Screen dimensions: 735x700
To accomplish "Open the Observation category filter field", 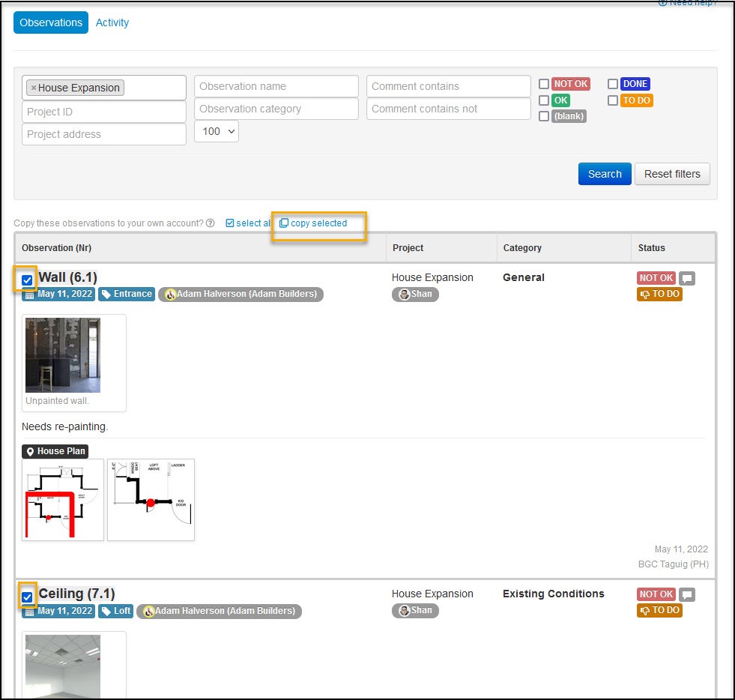I will 276,109.
